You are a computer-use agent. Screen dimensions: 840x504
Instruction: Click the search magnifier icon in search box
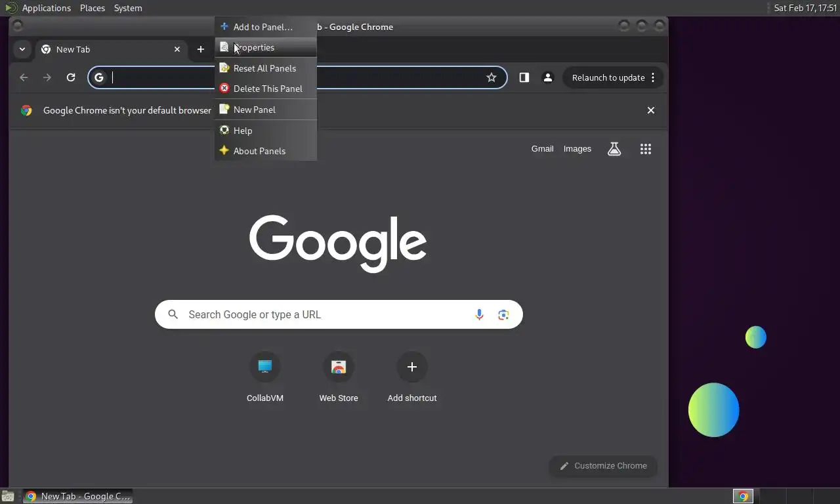click(173, 314)
